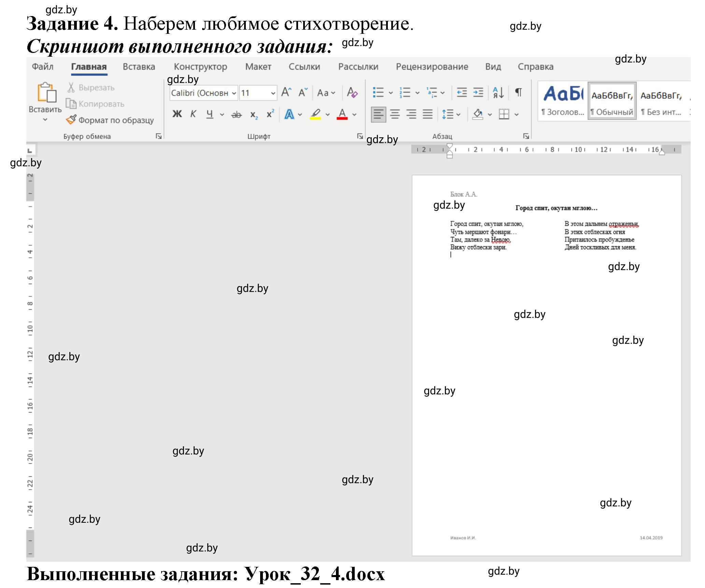Align text right
The image size is (705, 588).
click(411, 114)
